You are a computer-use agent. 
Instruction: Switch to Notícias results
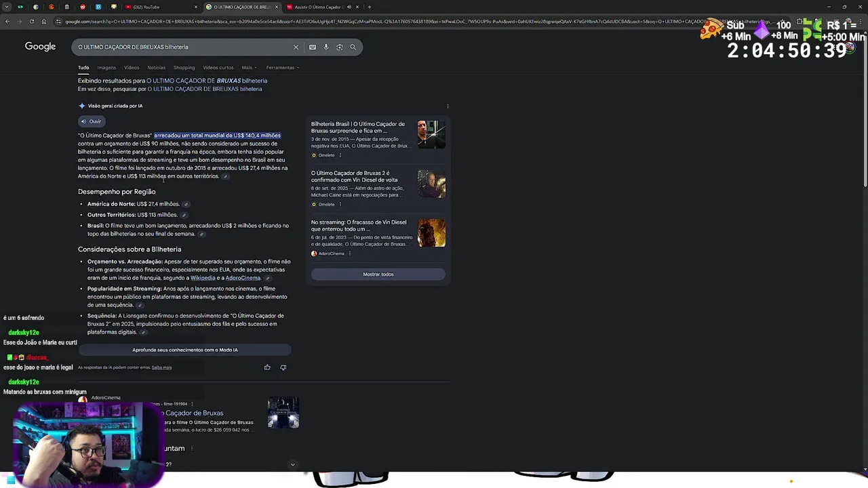coord(156,68)
